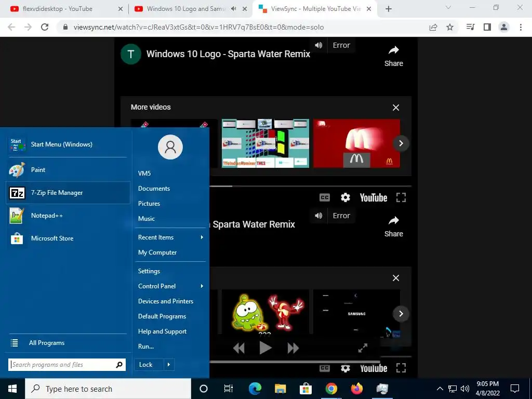
Task: Open top video on YouTube via logo
Action: (374, 198)
